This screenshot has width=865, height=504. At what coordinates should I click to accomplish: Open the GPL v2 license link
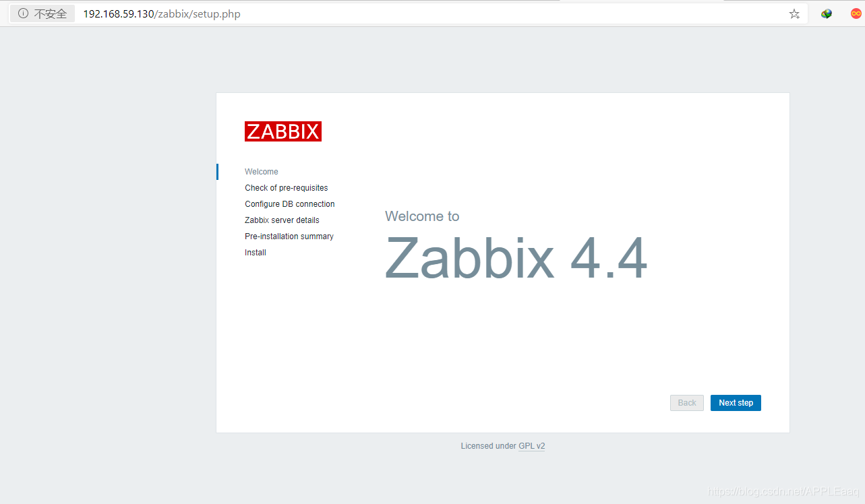pos(532,446)
